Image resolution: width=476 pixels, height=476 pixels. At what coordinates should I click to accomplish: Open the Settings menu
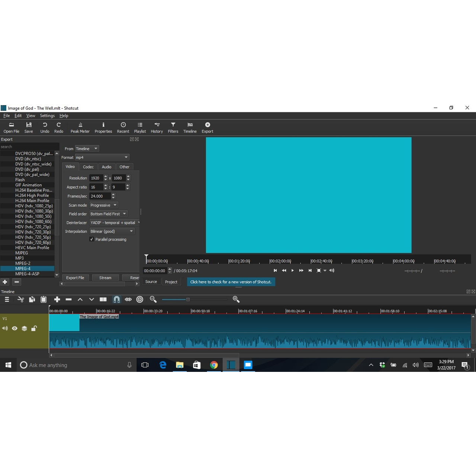tap(47, 115)
